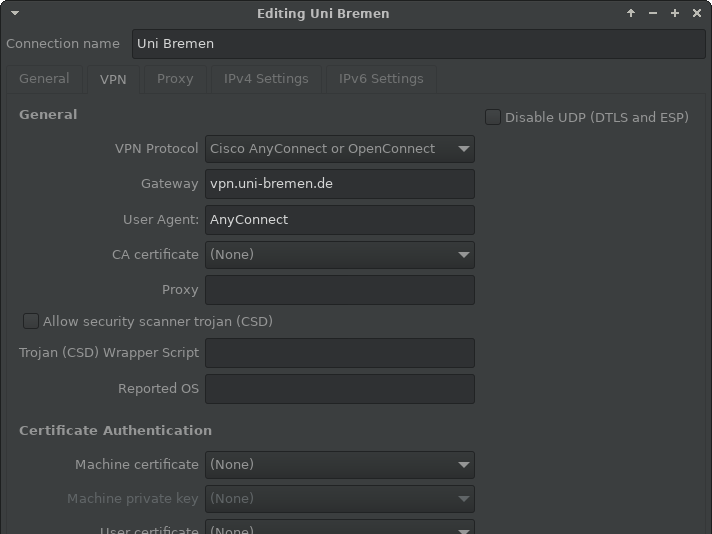Screen dimensions: 712x534
Task: Open the IPv6 Settings tab
Action: pyautogui.click(x=381, y=79)
